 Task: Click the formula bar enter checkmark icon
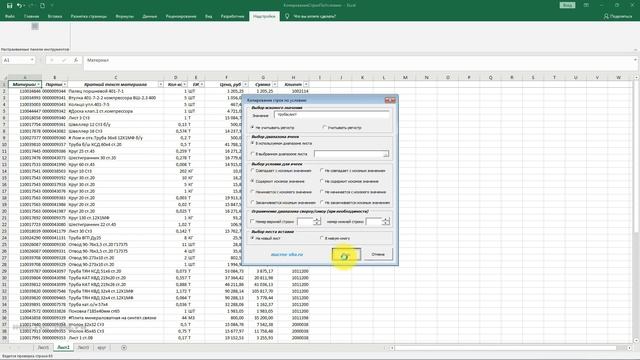64,60
